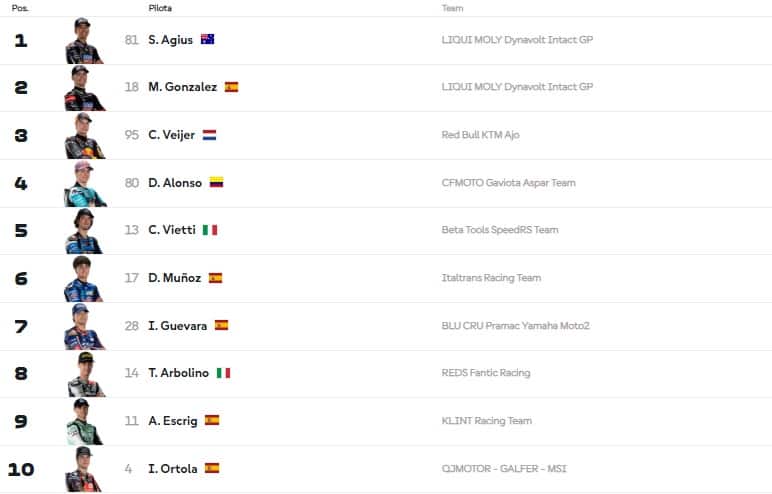Open C. Veijer rider portrait
Image resolution: width=772 pixels, height=494 pixels.
(x=83, y=136)
